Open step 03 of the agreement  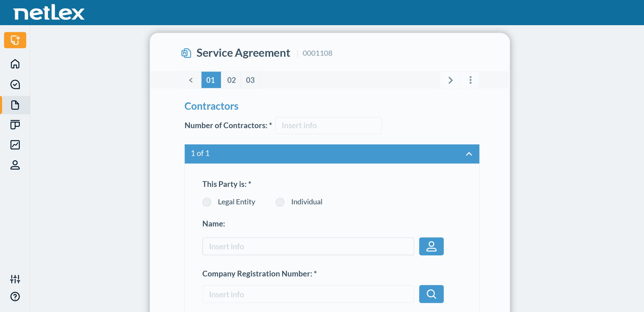pyautogui.click(x=250, y=80)
